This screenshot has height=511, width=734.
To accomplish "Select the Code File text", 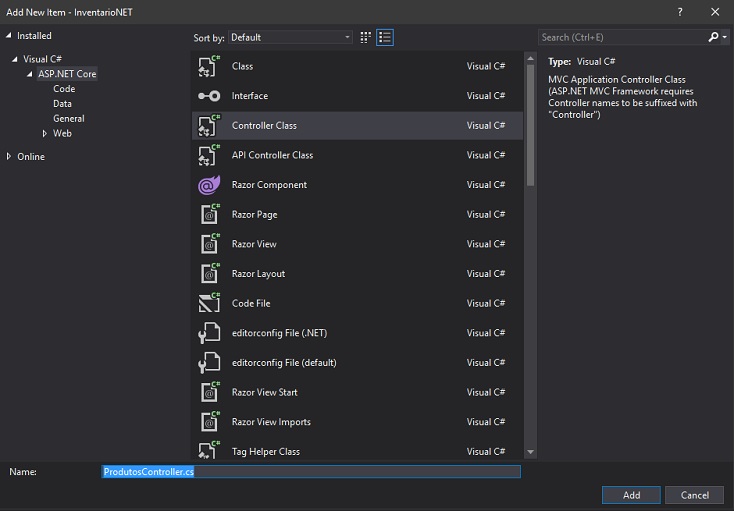I will coord(251,303).
